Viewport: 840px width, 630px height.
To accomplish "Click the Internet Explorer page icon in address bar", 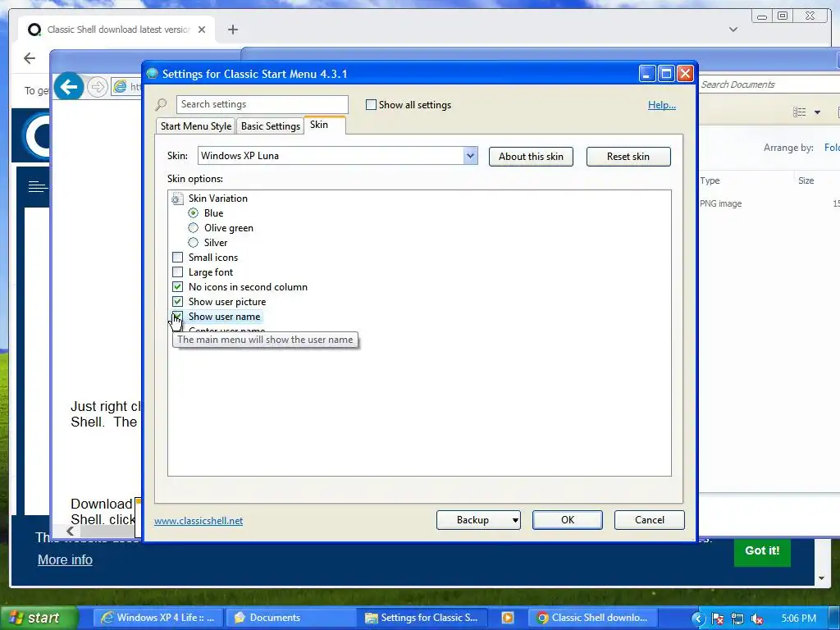I will (x=120, y=86).
